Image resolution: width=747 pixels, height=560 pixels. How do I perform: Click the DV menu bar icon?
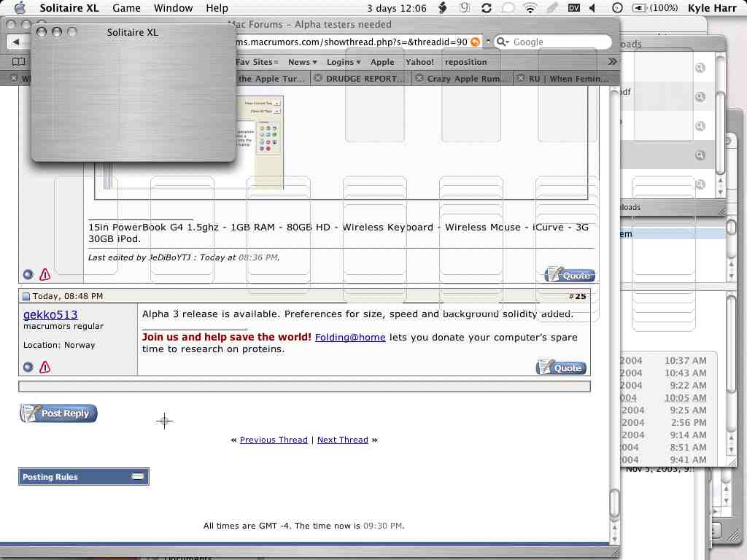click(573, 7)
